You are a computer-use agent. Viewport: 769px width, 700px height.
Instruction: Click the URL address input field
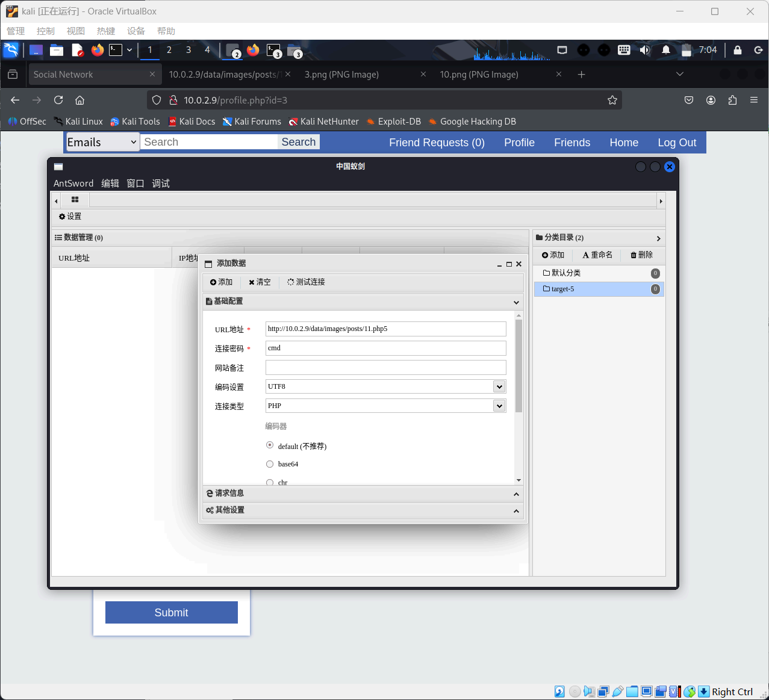(x=385, y=329)
